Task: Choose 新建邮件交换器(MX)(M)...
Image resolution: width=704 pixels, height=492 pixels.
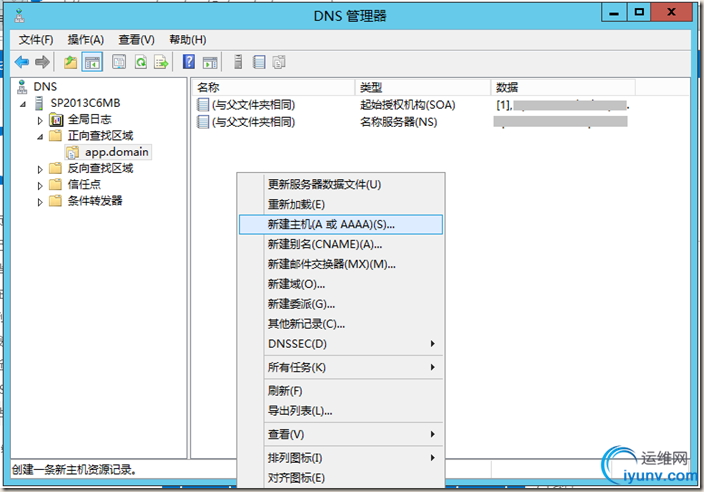Action: [x=341, y=264]
